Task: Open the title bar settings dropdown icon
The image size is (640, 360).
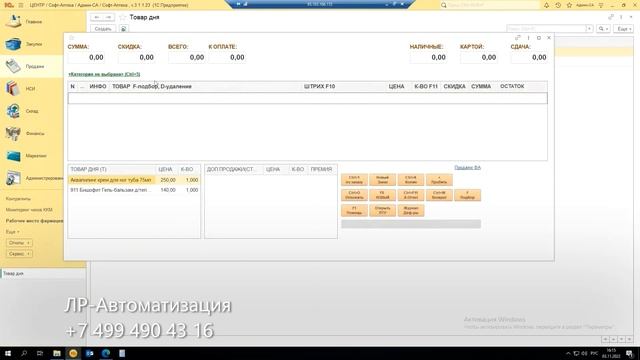Action: (601, 5)
